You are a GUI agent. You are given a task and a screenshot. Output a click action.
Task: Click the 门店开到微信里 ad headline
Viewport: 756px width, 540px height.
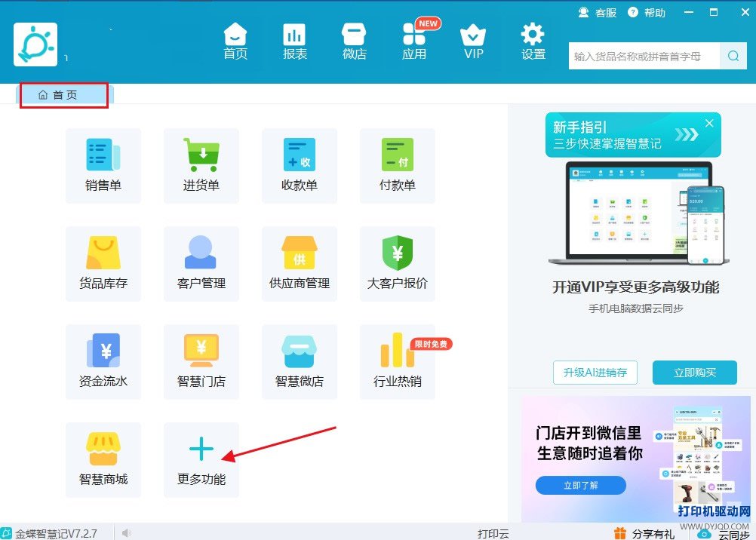pos(589,433)
